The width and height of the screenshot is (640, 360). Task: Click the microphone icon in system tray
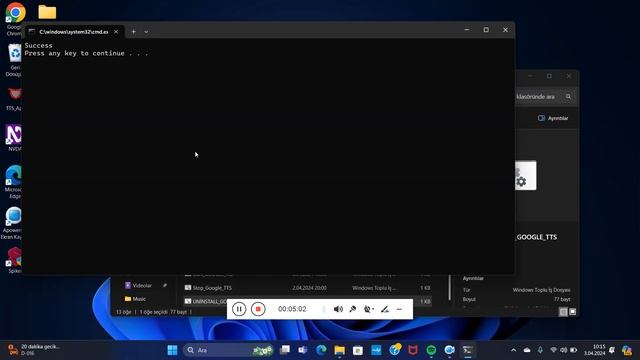540,350
